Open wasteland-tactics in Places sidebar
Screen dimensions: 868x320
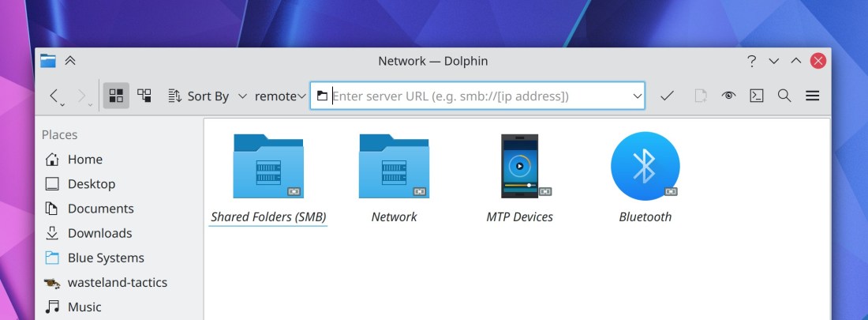point(117,282)
